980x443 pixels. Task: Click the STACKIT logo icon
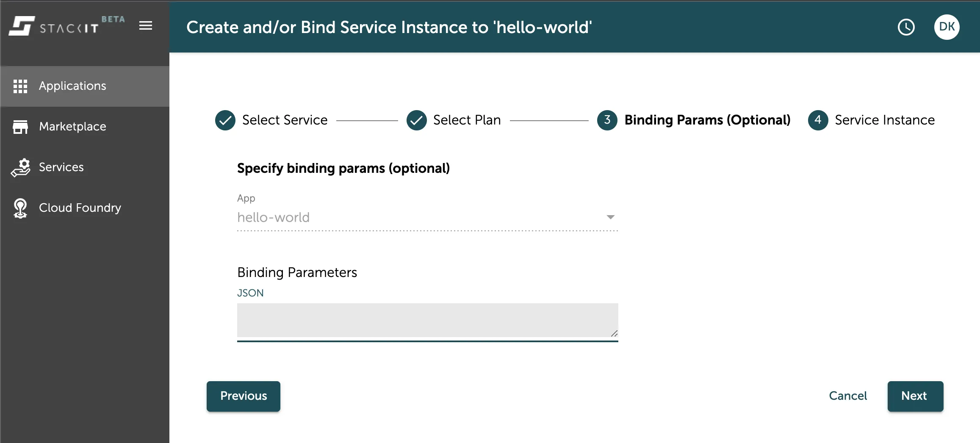(x=22, y=26)
